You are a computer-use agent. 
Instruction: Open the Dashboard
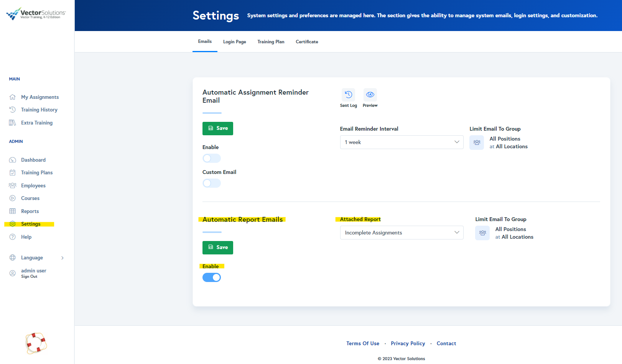pos(33,160)
